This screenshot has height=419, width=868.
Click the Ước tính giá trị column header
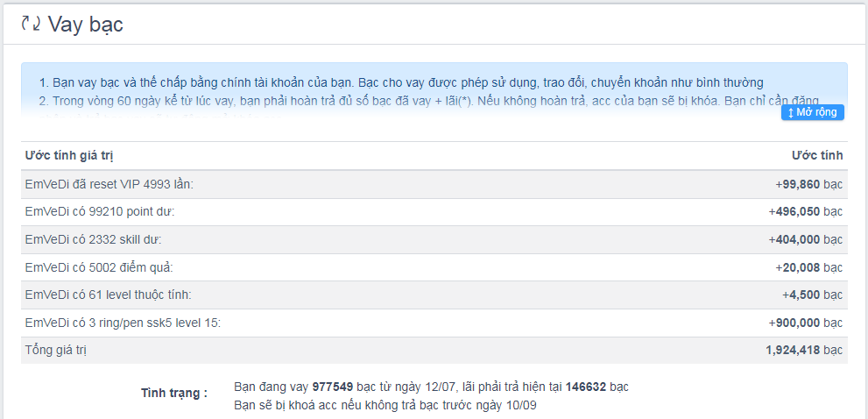[69, 156]
